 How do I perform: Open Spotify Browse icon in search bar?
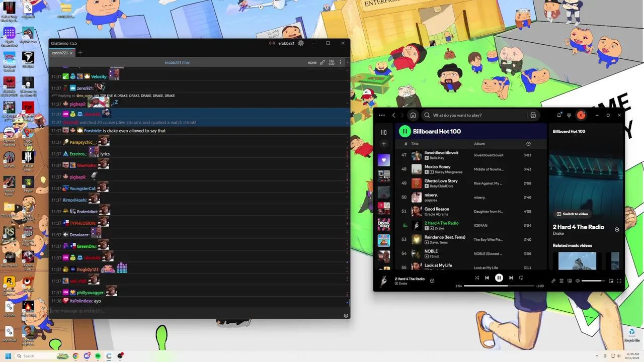[x=533, y=115]
